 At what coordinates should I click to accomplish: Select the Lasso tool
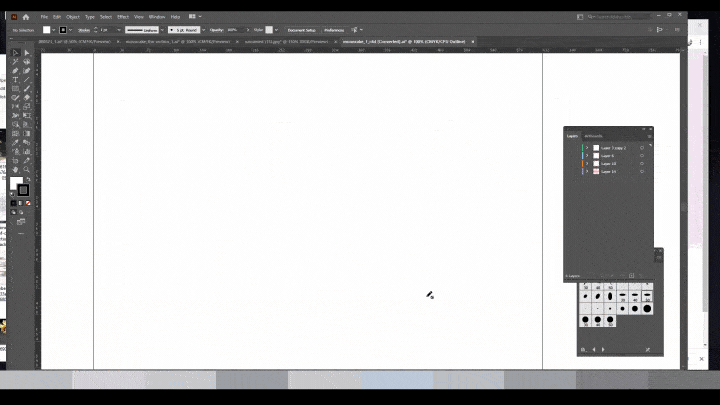27,62
